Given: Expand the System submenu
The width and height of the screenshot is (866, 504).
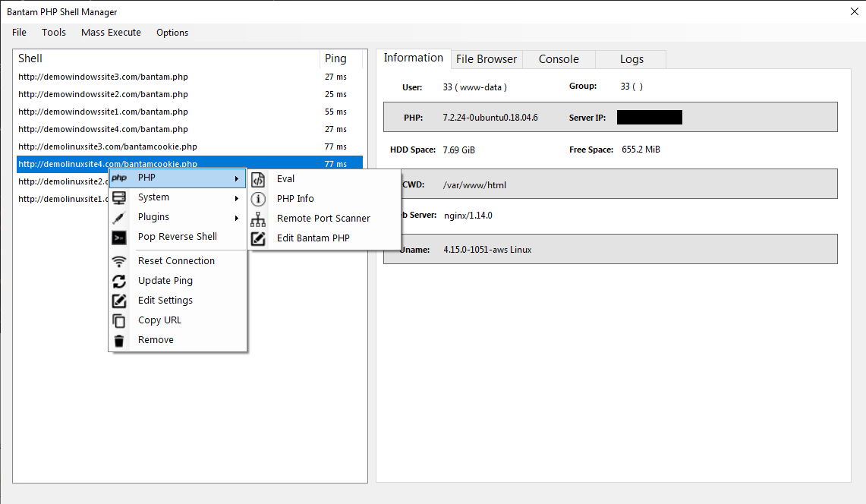Looking at the screenshot, I should pyautogui.click(x=153, y=197).
